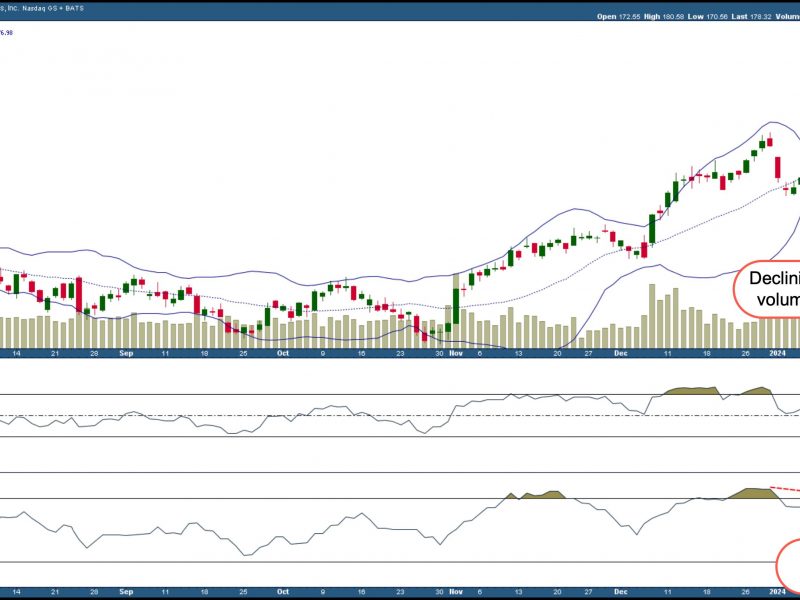This screenshot has height=600, width=800.
Task: Select Oct on the price chart date axis
Action: pyautogui.click(x=283, y=353)
